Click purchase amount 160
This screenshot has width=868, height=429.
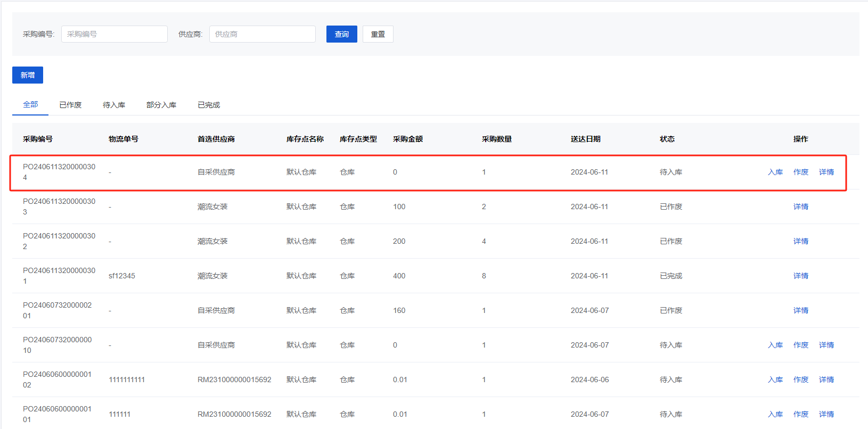399,310
